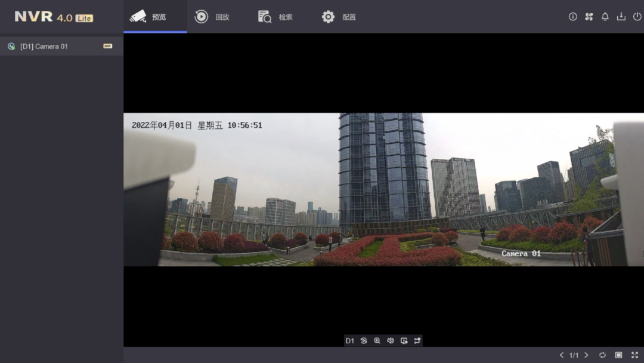Open system information via info icon
This screenshot has height=363, width=644.
coord(573,17)
